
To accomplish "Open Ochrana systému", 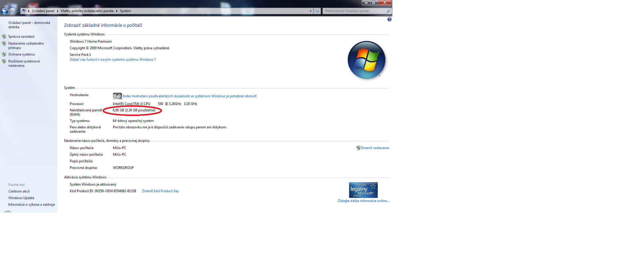I will point(22,54).
